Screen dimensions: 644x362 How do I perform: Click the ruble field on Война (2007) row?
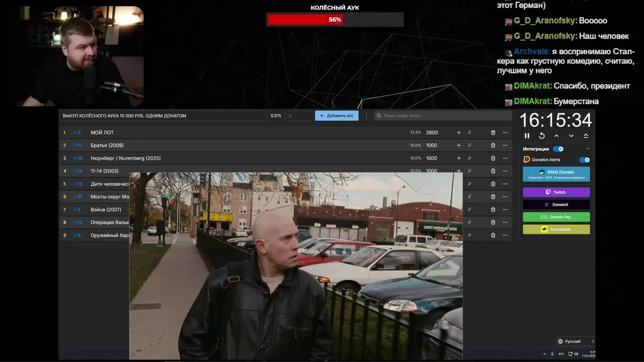(x=475, y=210)
